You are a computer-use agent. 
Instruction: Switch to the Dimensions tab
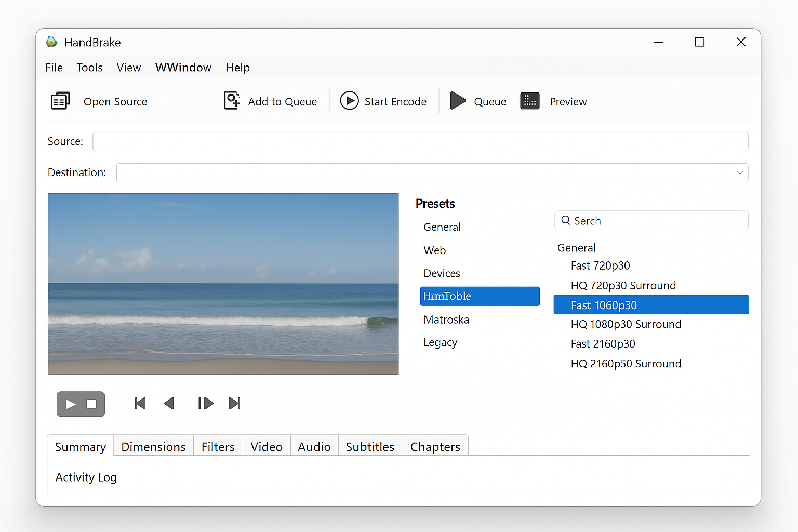153,446
